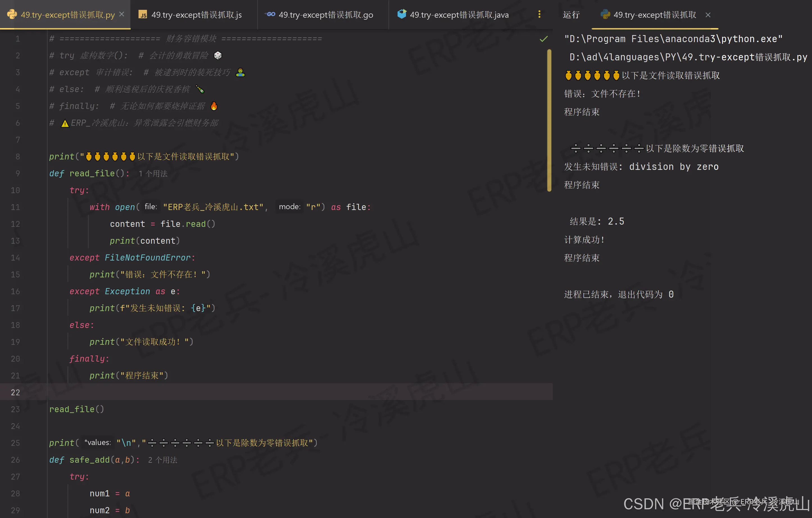Screen dimensions: 812x518
Task: Click the Go file icon on third tab
Action: (271, 14)
